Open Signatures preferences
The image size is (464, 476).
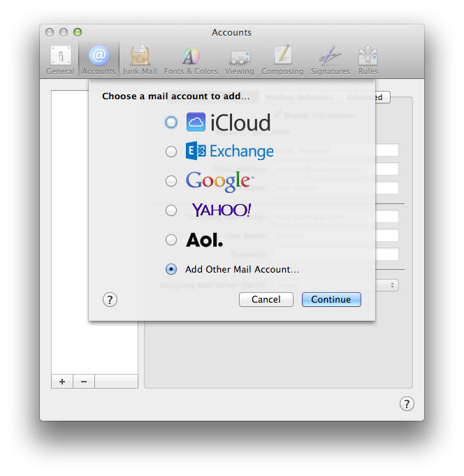(330, 59)
